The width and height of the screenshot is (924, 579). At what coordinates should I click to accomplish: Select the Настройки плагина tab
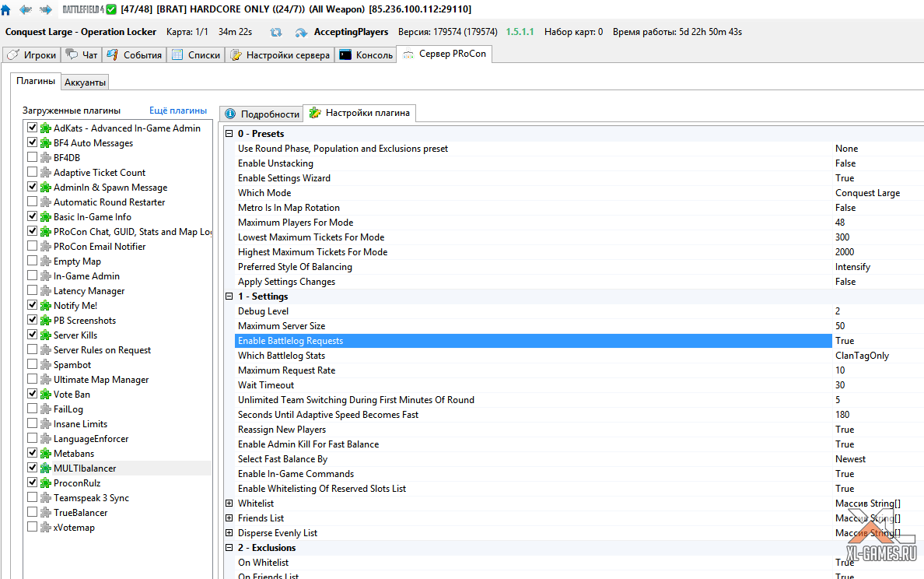pos(360,113)
